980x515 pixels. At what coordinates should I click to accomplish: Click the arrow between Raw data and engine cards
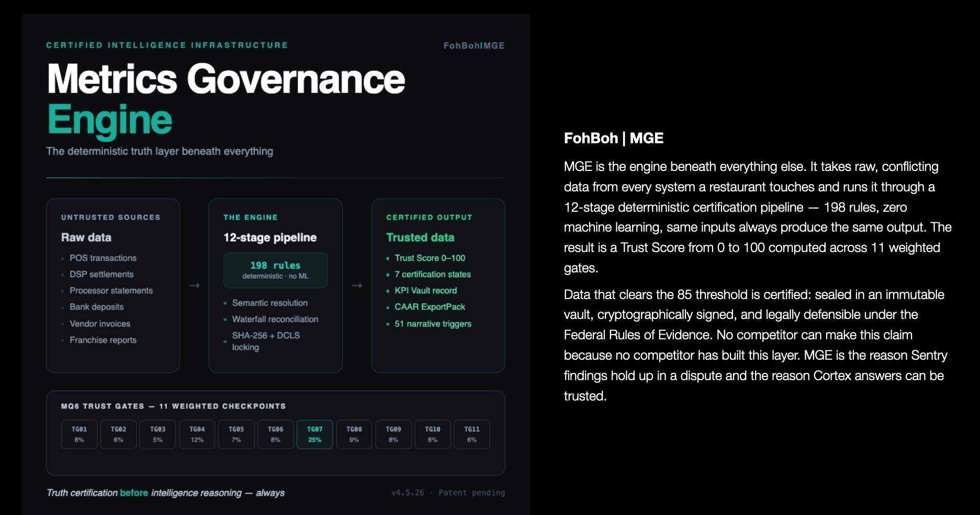pyautogui.click(x=195, y=285)
